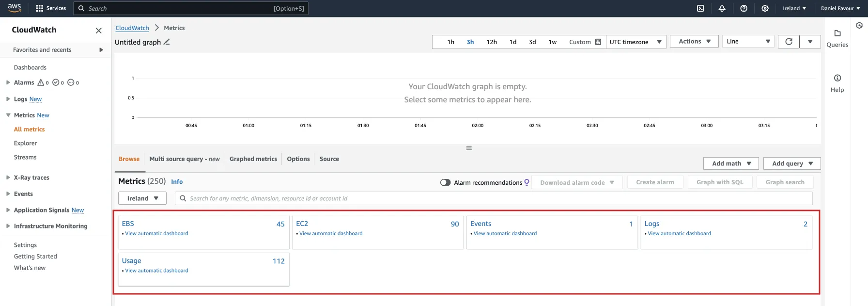Screen dimensions: 868x306
Task: Switch to Graphed metrics tab
Action: click(253, 159)
